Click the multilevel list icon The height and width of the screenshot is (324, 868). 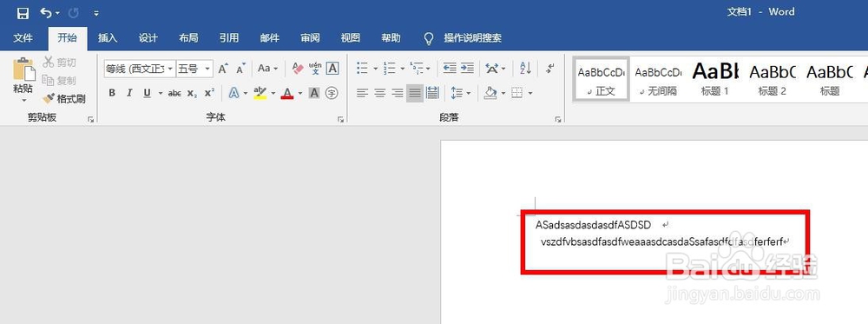417,69
